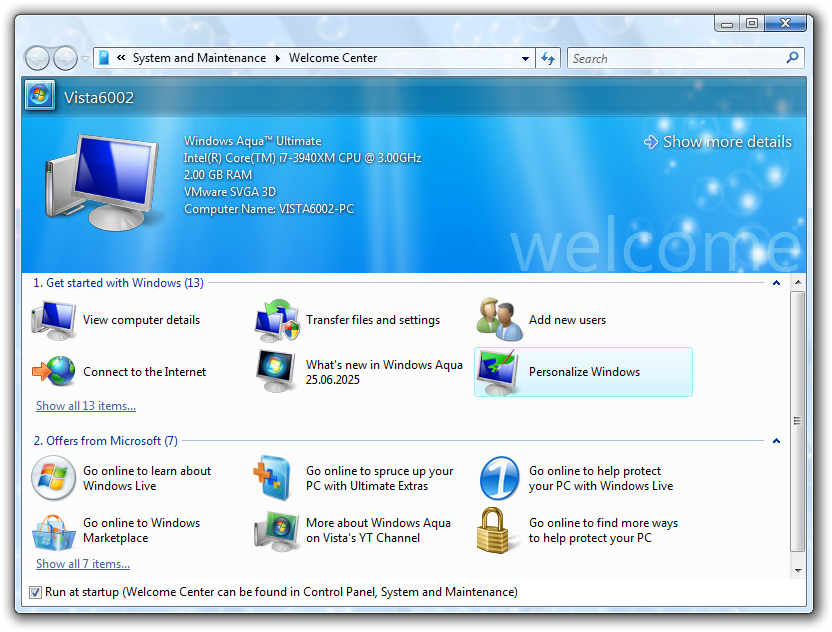Click the Show all 13 items link
This screenshot has height=632, width=832.
click(x=86, y=406)
